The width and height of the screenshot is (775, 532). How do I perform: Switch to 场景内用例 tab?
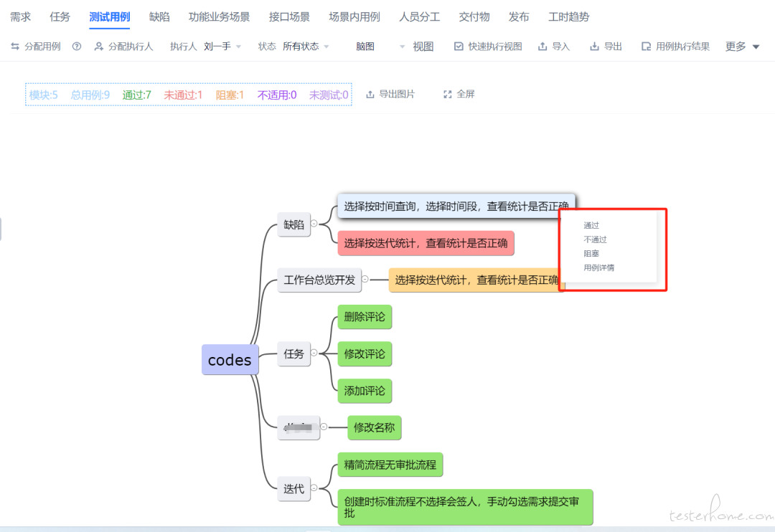pos(354,16)
